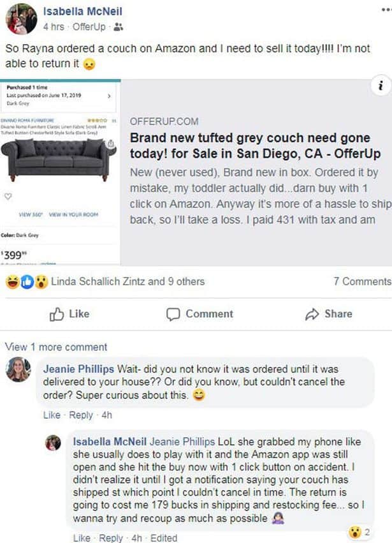Click the 4 hrs post timestamp
The height and width of the screenshot is (543, 392).
52,27
